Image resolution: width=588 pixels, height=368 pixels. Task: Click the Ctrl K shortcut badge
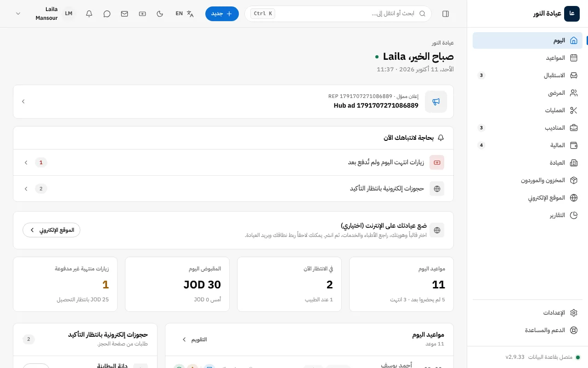263,14
